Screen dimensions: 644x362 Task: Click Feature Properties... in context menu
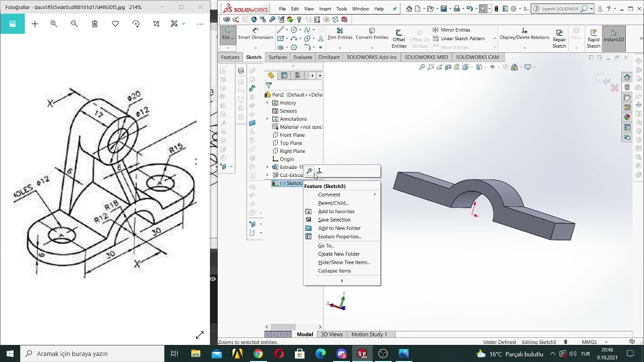pyautogui.click(x=340, y=237)
